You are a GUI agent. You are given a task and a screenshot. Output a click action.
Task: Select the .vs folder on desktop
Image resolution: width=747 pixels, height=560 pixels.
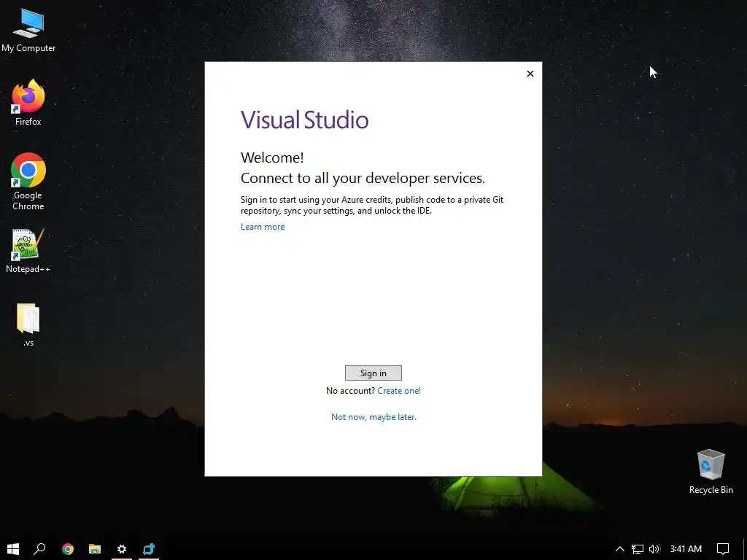28,324
